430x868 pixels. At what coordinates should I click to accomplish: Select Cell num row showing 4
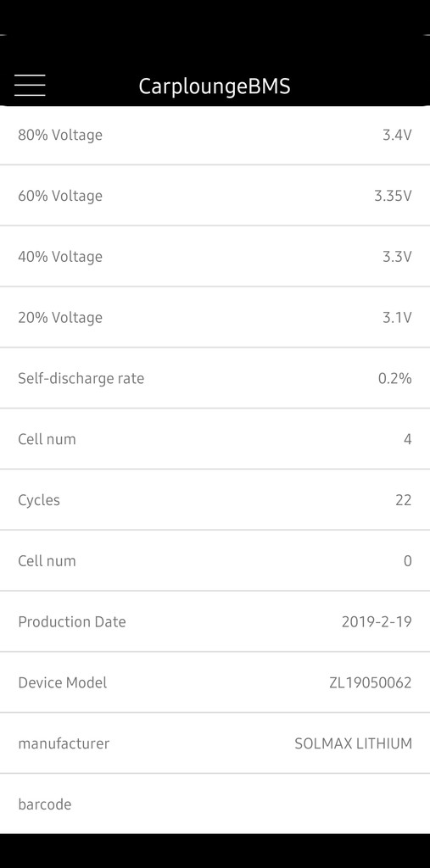(215, 439)
